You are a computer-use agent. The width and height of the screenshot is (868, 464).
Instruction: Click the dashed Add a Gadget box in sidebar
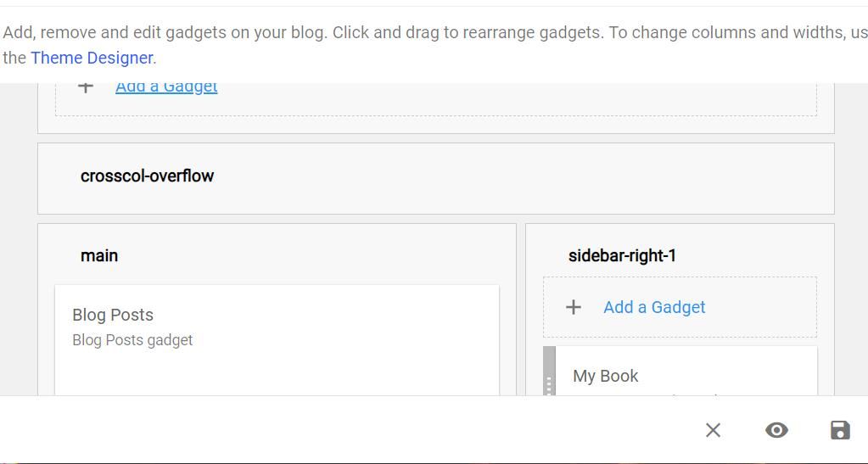(764, 307)
